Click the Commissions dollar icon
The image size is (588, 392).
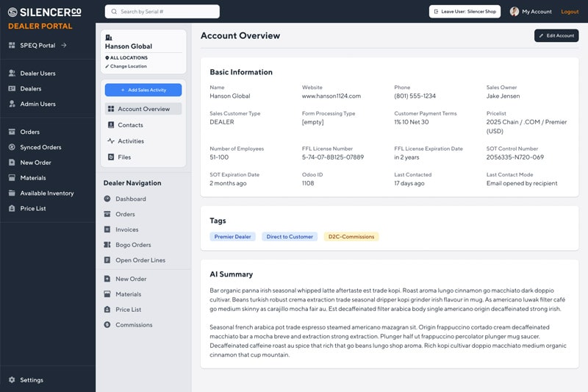[107, 325]
